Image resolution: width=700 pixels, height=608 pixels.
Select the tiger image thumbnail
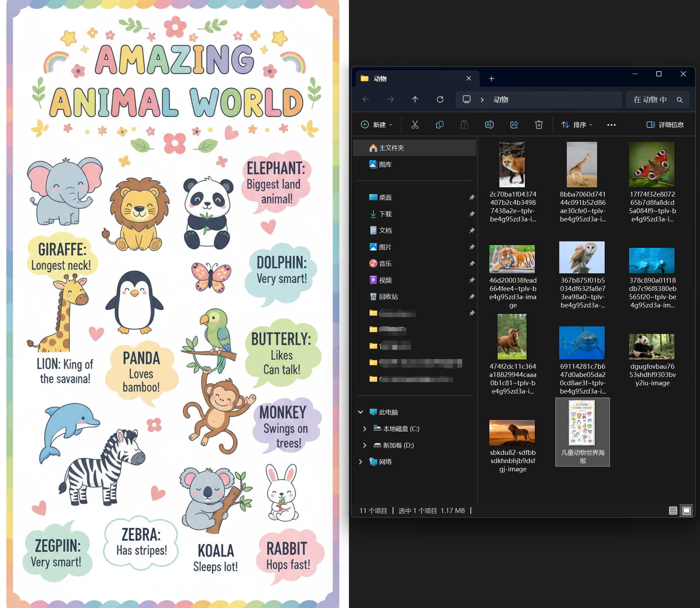pos(512,259)
